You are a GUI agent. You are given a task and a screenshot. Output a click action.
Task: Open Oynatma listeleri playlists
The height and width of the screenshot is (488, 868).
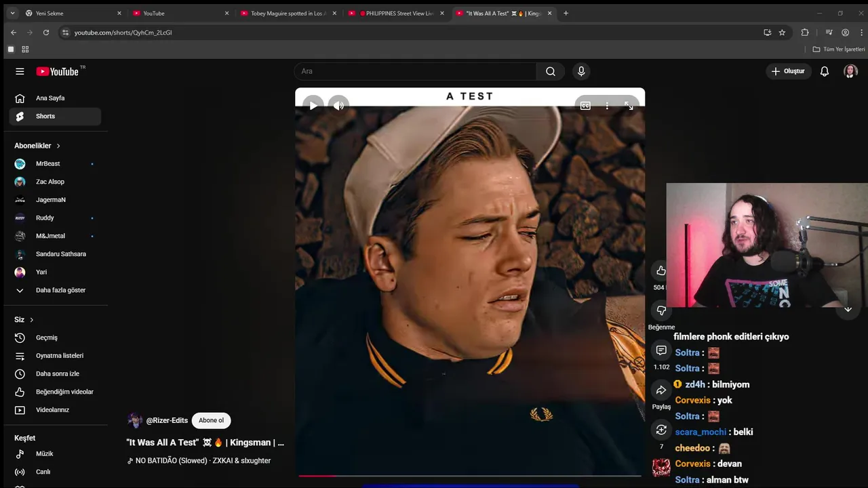point(55,356)
